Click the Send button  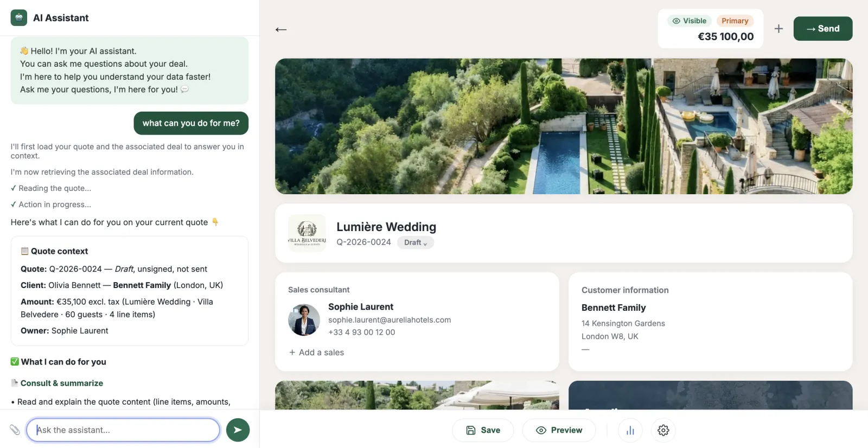click(823, 29)
